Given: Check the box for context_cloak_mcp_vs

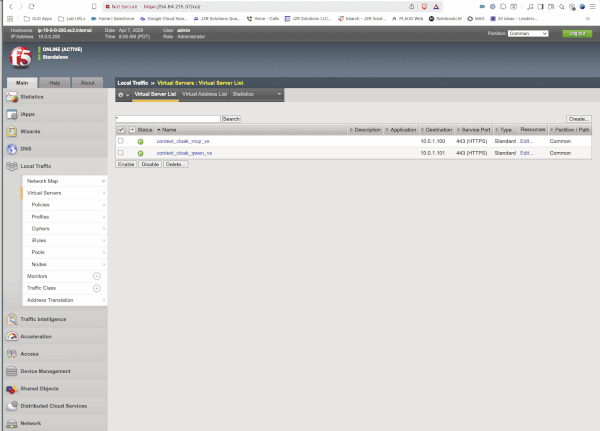Looking at the screenshot, I should tap(121, 141).
